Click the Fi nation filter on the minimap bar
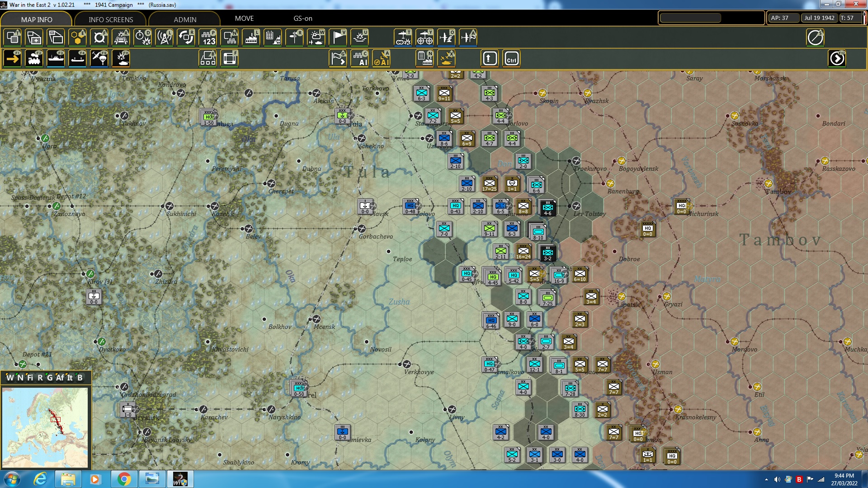The width and height of the screenshot is (868, 488). point(30,378)
